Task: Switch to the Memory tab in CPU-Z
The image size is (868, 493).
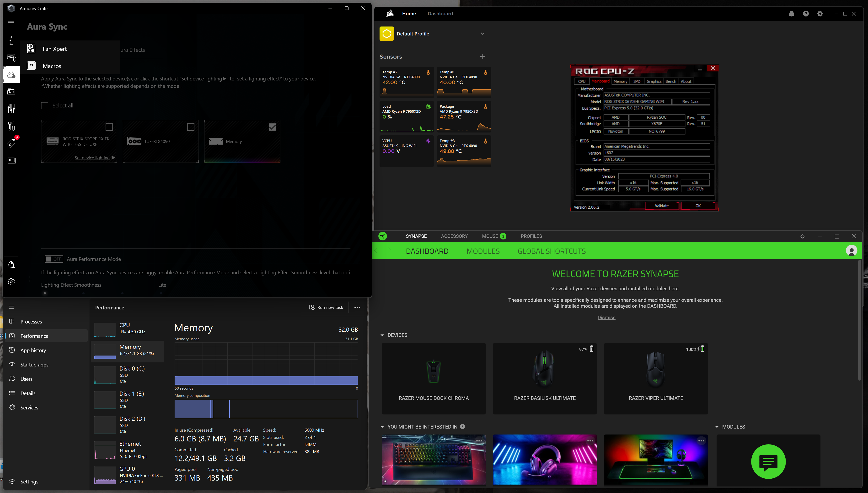Action: 621,81
